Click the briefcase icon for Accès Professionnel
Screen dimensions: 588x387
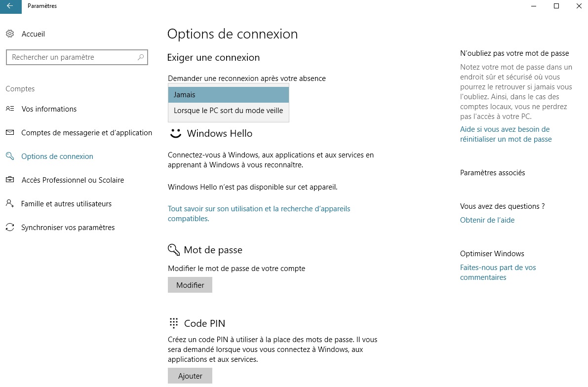10,180
